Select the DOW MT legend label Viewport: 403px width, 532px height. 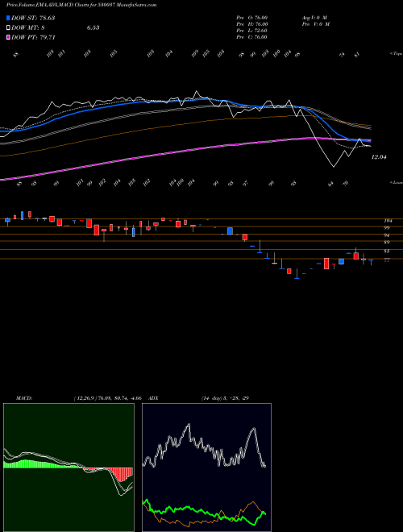click(x=28, y=28)
